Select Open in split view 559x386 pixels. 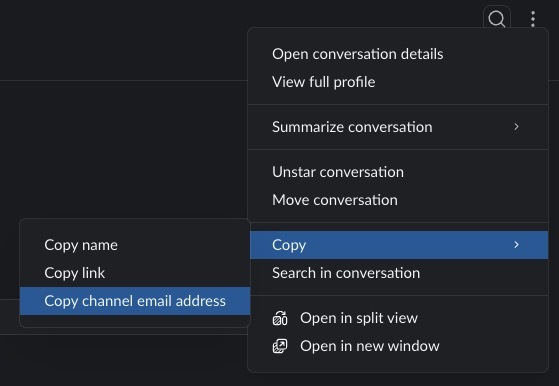[398, 318]
